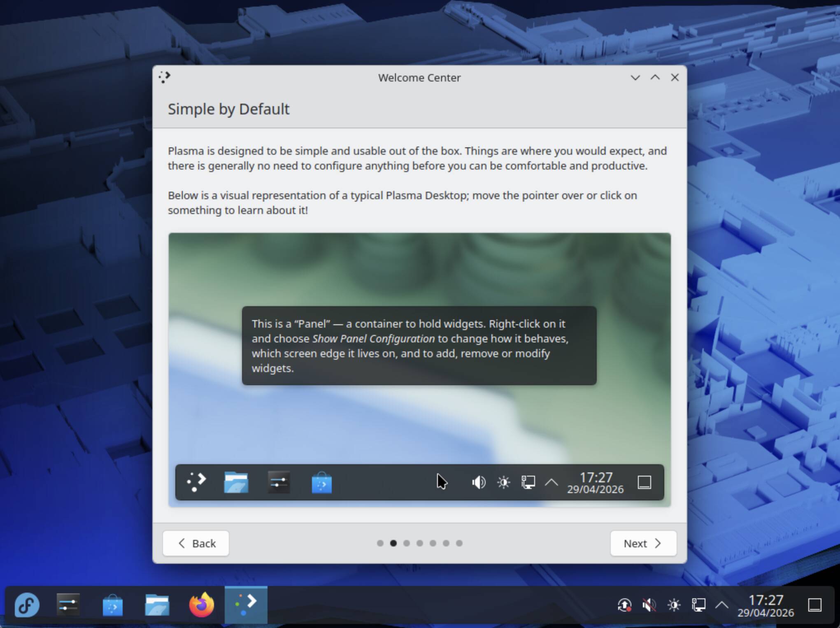840x628 pixels.
Task: Click the 17:27 clock in the mock panel
Action: coord(596,482)
